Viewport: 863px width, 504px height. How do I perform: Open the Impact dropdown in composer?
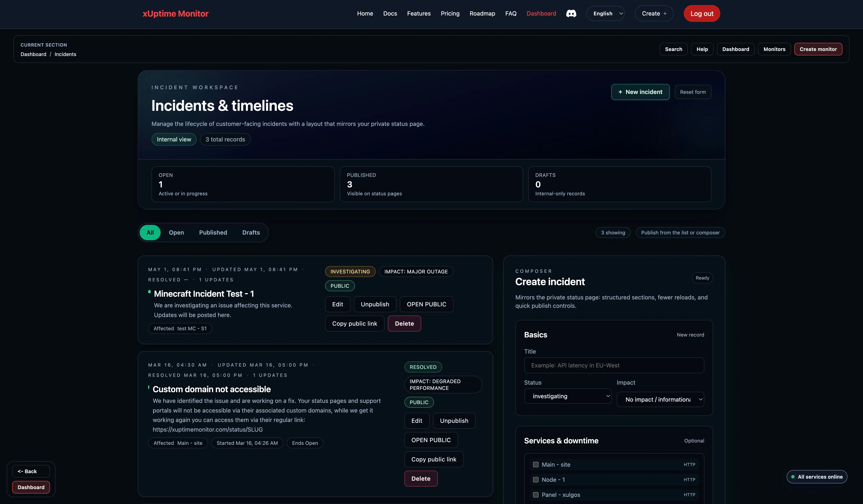tap(660, 400)
